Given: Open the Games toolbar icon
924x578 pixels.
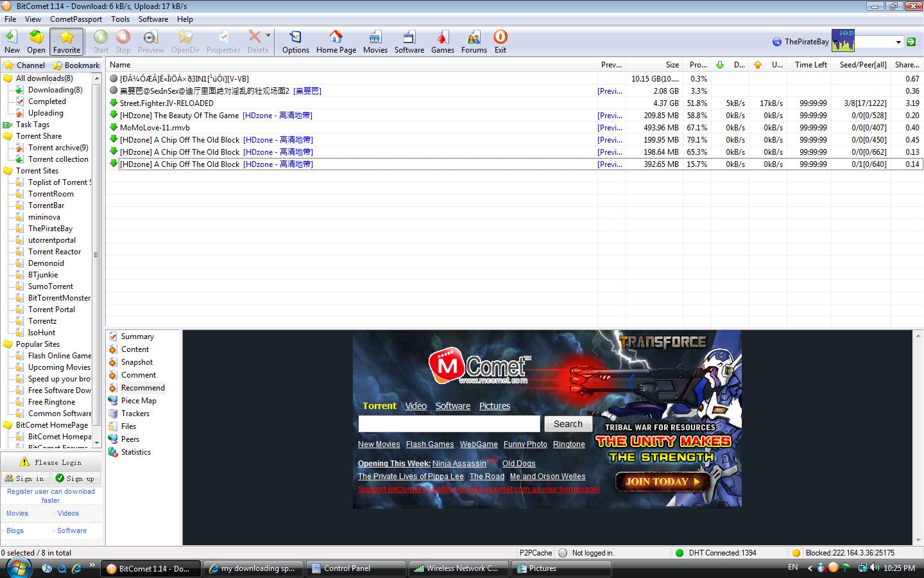Looking at the screenshot, I should tap(443, 42).
